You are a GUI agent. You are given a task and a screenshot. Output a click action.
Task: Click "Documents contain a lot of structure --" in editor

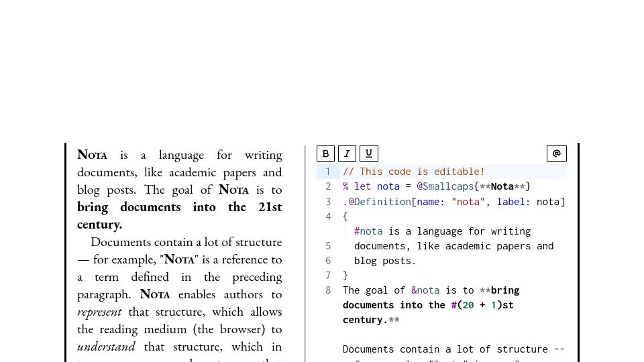454,349
